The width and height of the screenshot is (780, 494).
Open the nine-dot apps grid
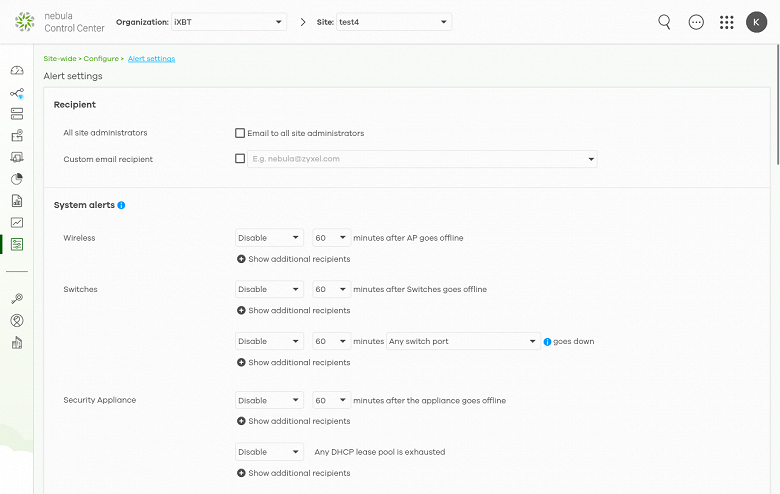pos(727,22)
